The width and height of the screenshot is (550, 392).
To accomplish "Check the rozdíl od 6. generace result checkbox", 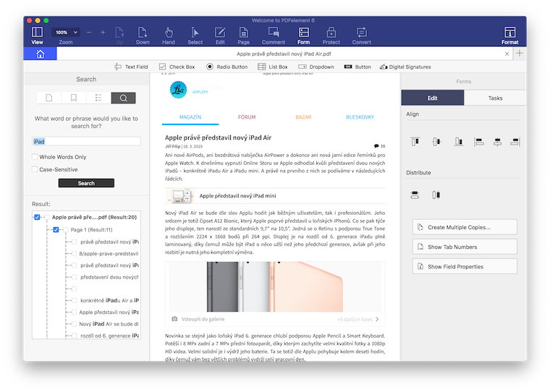I will coord(74,336).
